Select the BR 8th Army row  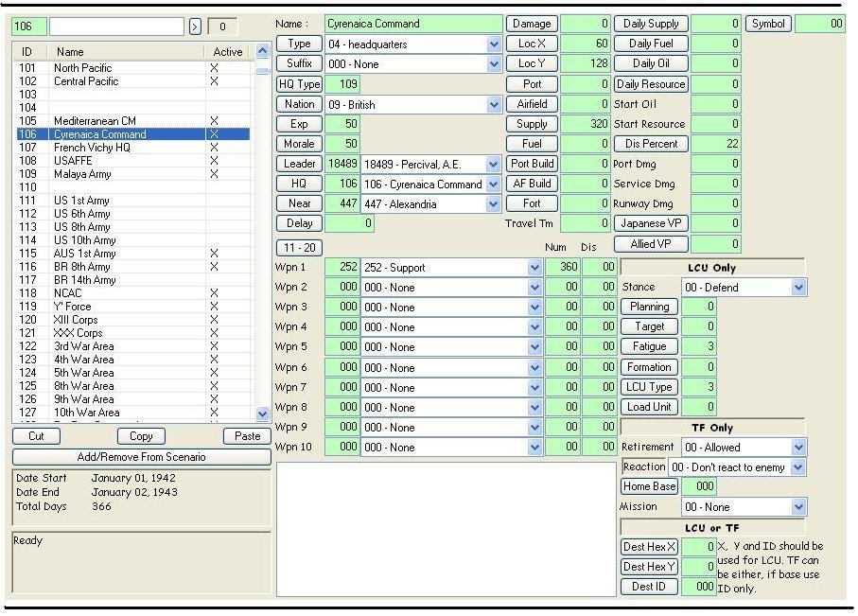(133, 267)
